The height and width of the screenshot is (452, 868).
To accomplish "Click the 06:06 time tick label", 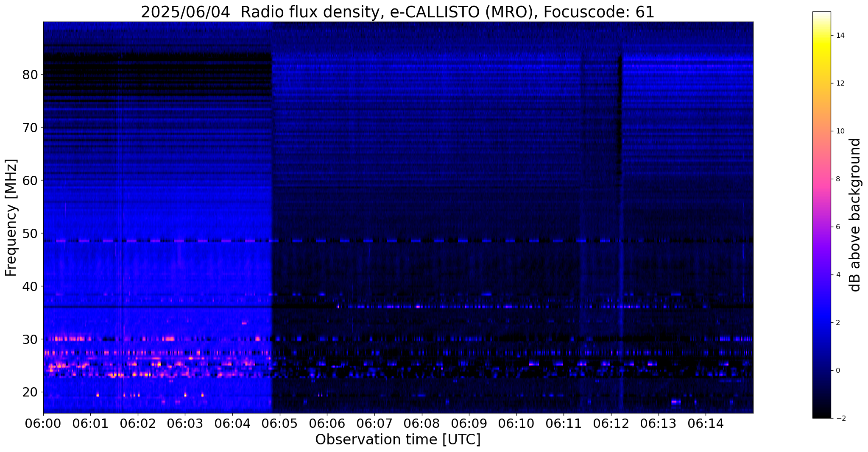I will (327, 423).
